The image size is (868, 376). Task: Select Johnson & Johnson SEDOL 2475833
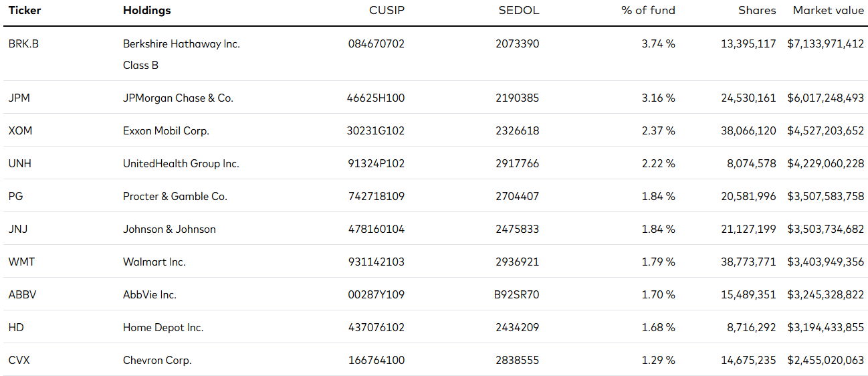(517, 229)
